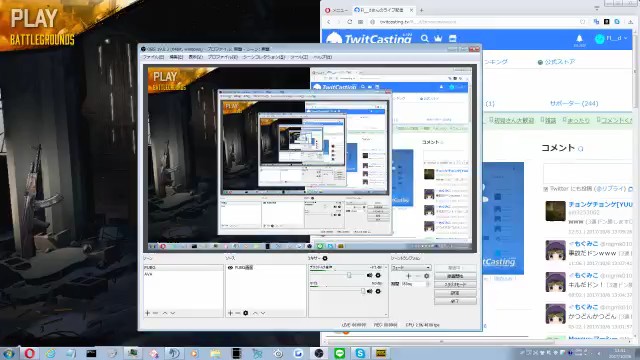Open Skype from taskbar
The width and height of the screenshot is (640, 360).
coord(360,353)
